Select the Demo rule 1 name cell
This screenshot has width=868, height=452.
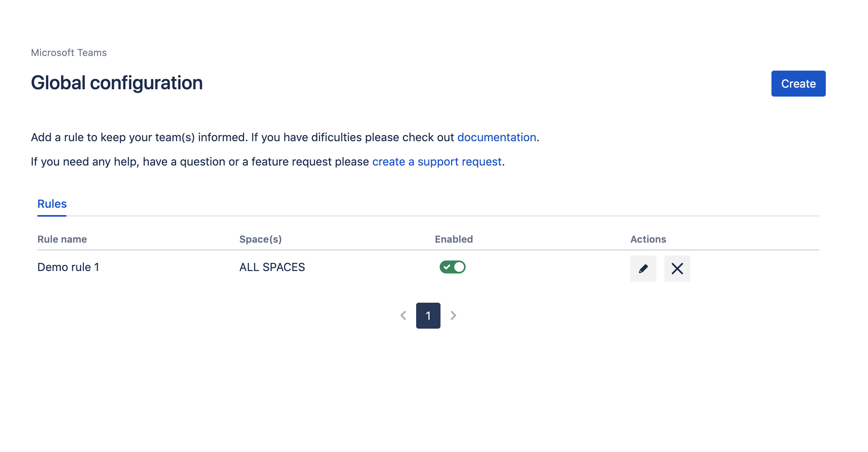pos(68,267)
